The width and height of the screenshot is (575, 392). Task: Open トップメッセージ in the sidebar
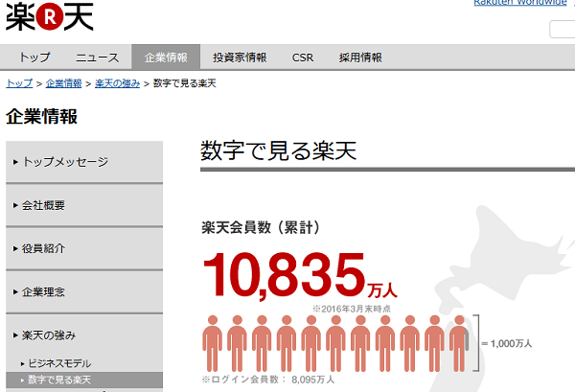(84, 162)
